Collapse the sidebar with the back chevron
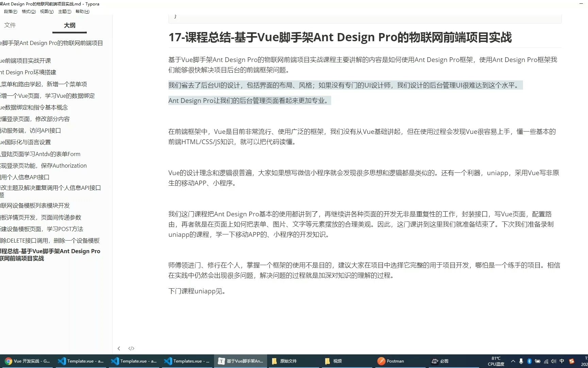Viewport: 588px width, 368px height. coord(119,348)
